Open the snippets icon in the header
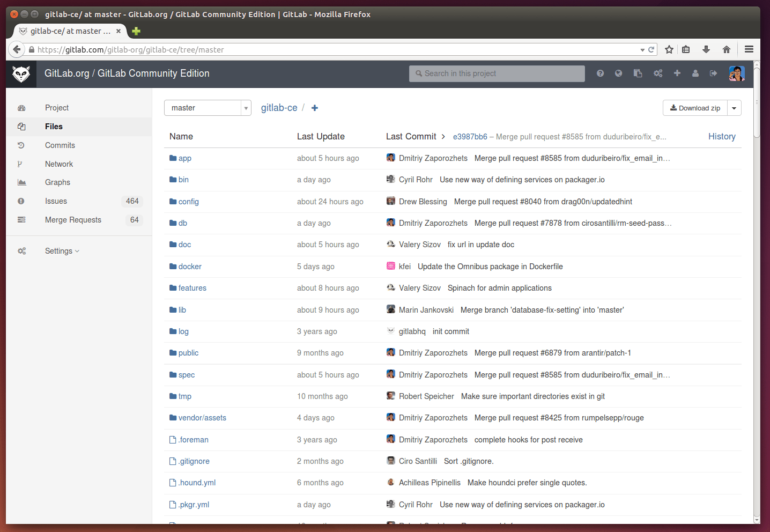 tap(638, 73)
